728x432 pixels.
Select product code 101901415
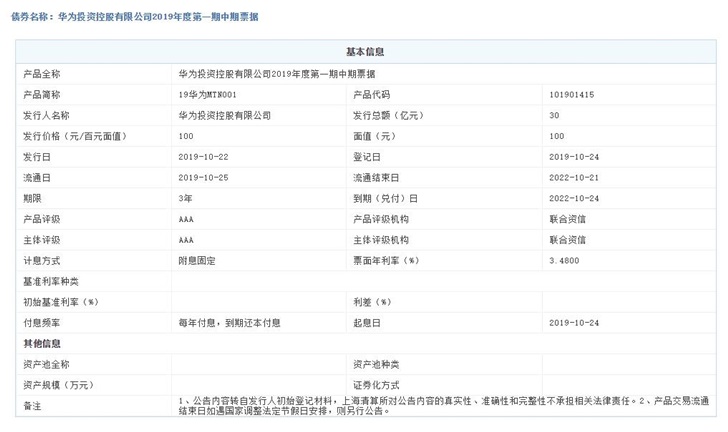[572, 95]
